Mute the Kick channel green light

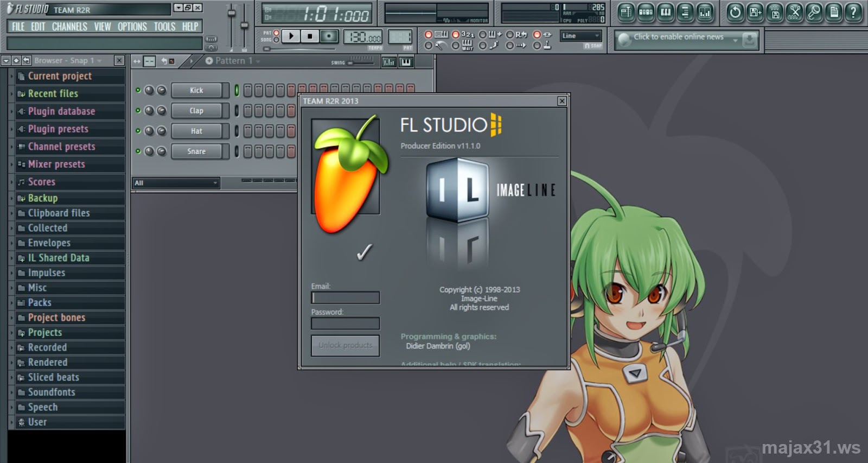point(138,90)
